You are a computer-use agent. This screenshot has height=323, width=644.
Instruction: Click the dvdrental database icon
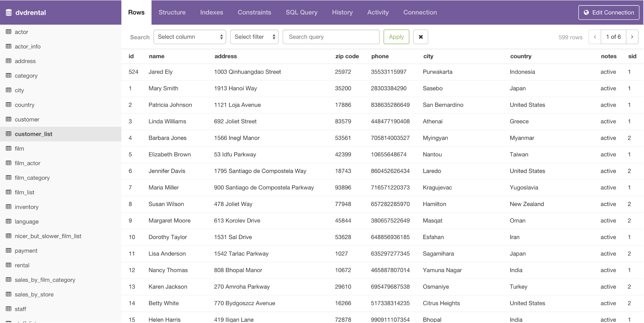click(9, 12)
